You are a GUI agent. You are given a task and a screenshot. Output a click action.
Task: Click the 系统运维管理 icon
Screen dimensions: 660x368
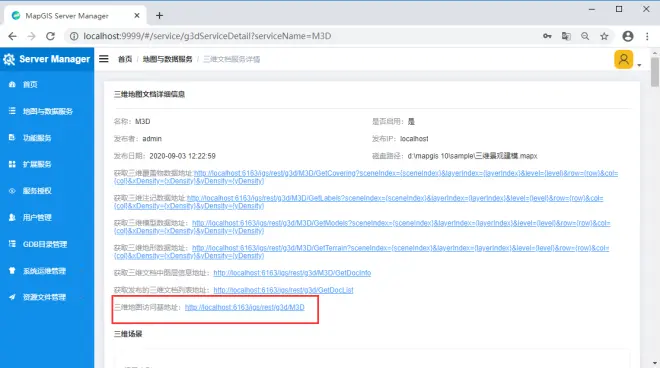click(x=12, y=271)
